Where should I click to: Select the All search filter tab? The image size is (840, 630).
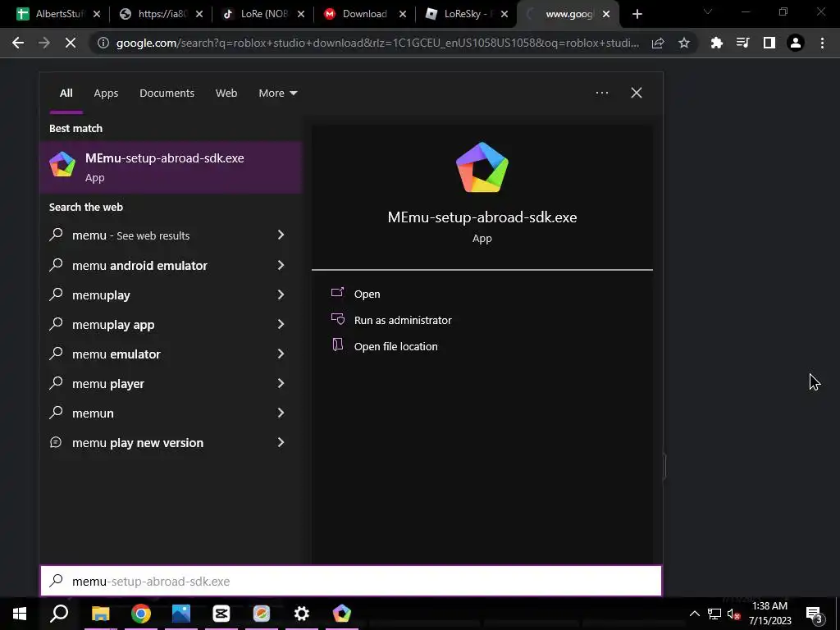point(66,93)
